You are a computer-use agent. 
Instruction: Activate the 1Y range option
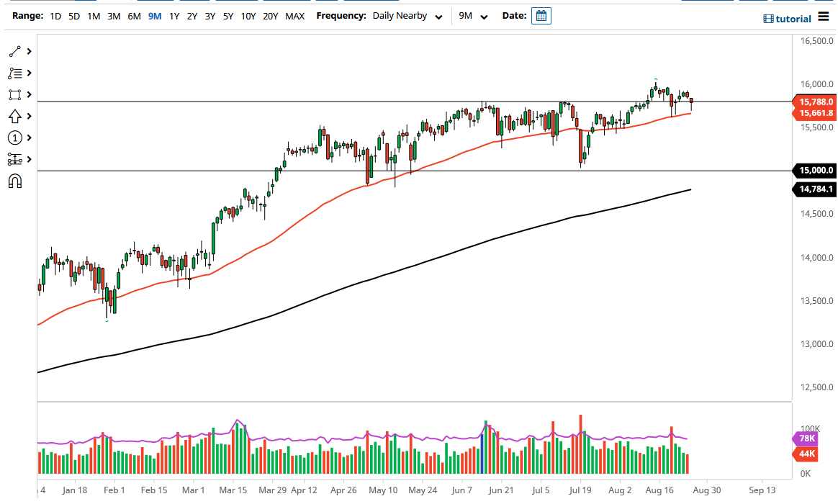pyautogui.click(x=173, y=15)
